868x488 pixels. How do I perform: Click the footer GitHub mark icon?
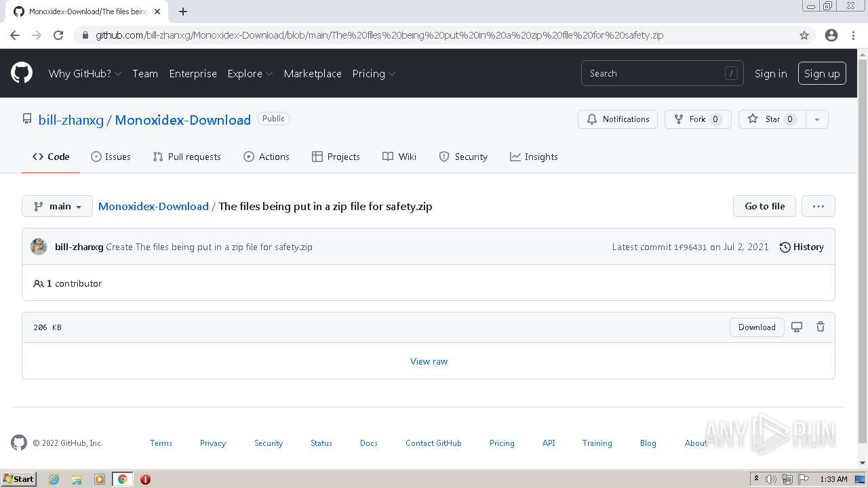19,443
